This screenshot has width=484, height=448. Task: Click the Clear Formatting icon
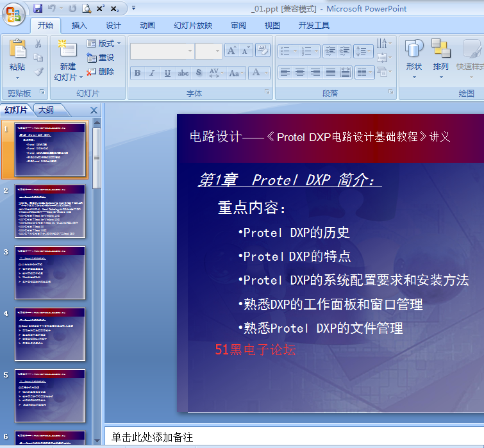point(263,50)
